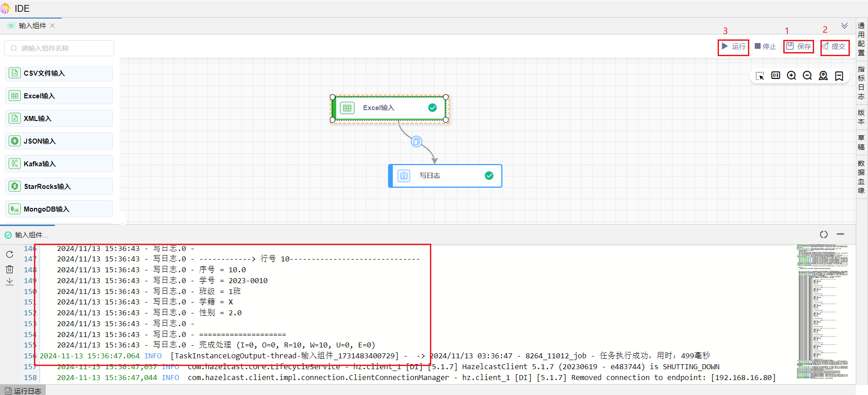Image resolution: width=868 pixels, height=395 pixels.
Task: Click log line with Removed connection message
Action: pyautogui.click(x=416, y=378)
